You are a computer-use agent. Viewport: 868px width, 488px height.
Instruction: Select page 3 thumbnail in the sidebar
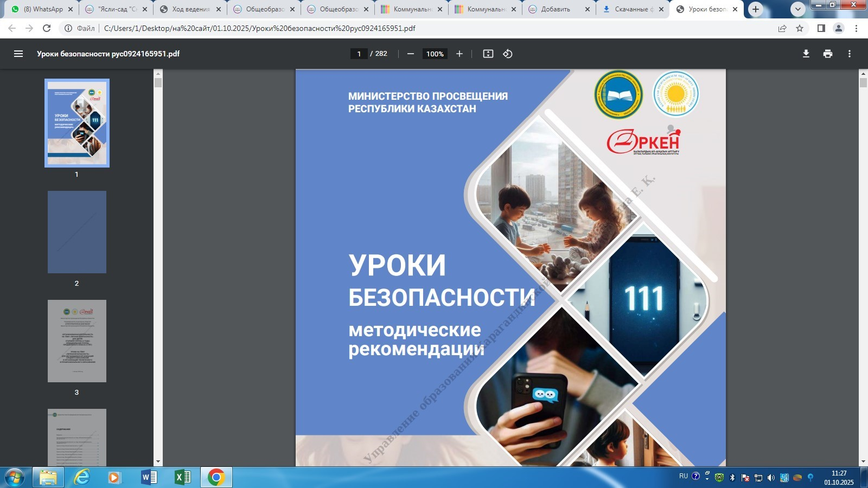coord(77,341)
